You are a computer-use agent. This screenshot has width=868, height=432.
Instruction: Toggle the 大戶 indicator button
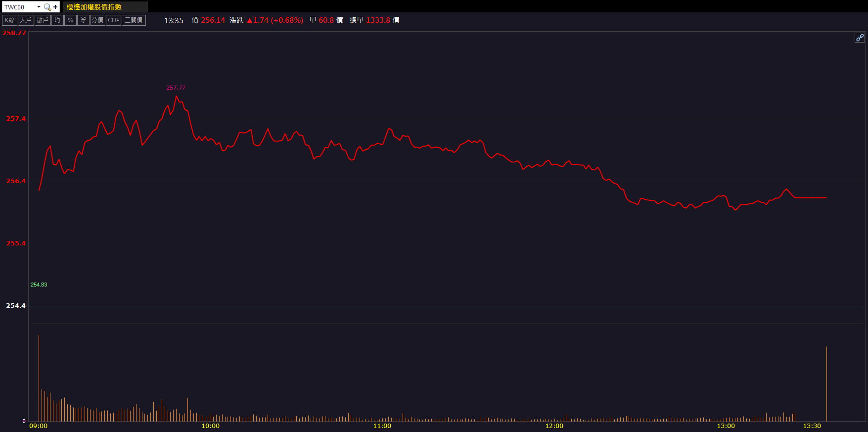[x=26, y=20]
